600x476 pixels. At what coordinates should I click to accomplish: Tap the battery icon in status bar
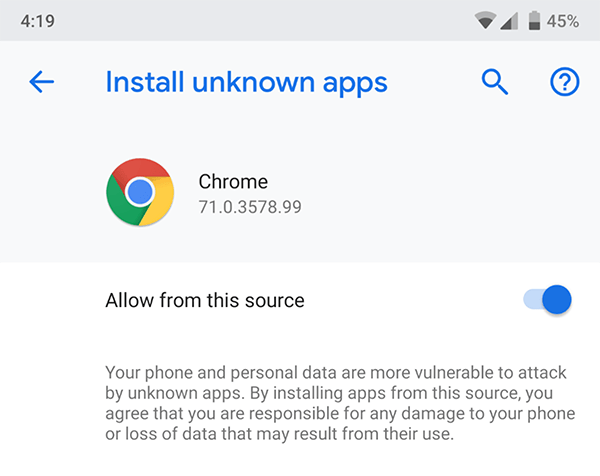point(534,20)
